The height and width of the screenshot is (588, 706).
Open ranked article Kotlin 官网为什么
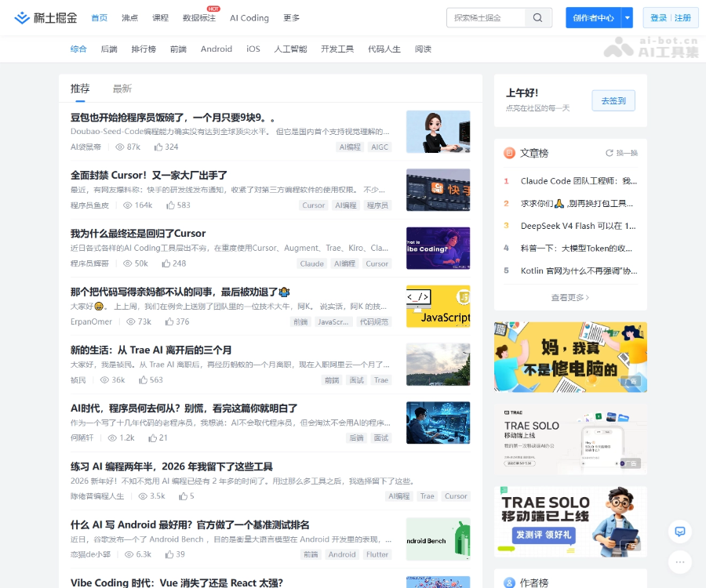point(579,270)
